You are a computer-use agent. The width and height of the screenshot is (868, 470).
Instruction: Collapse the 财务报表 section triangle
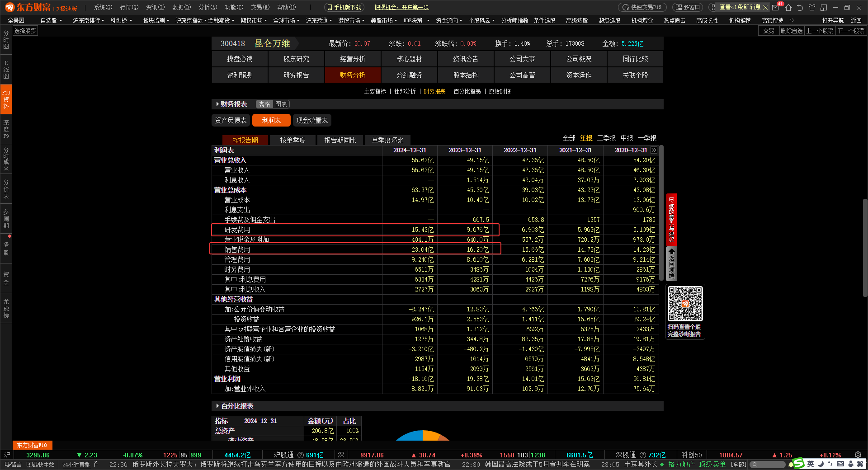(217, 104)
